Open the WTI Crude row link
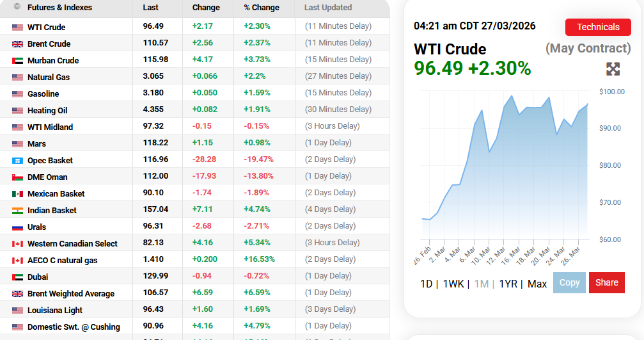The image size is (644, 340). pos(47,27)
